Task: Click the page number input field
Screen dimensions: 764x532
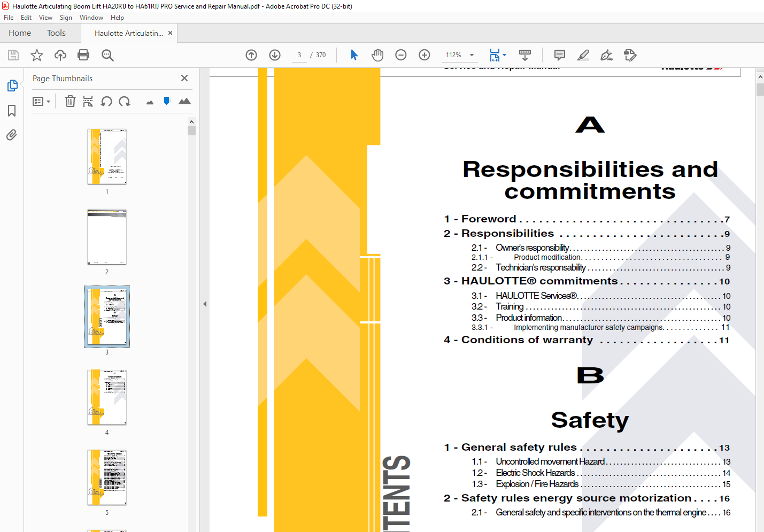Action: coord(299,55)
